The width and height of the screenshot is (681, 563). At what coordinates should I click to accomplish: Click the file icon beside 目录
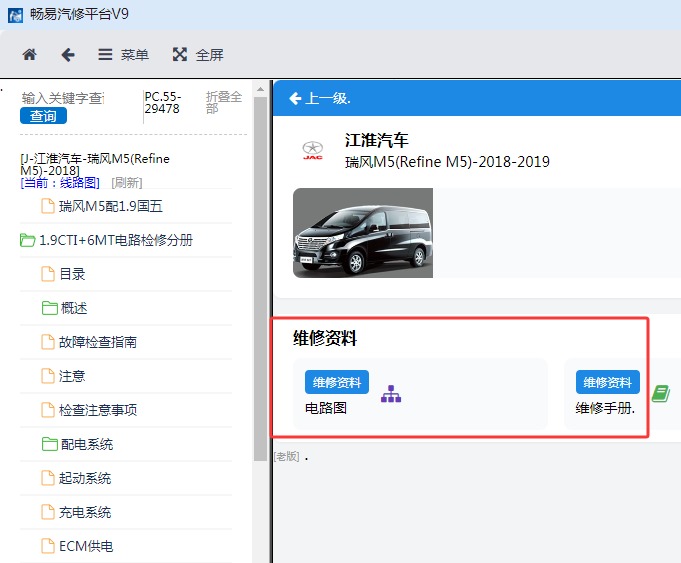48,274
